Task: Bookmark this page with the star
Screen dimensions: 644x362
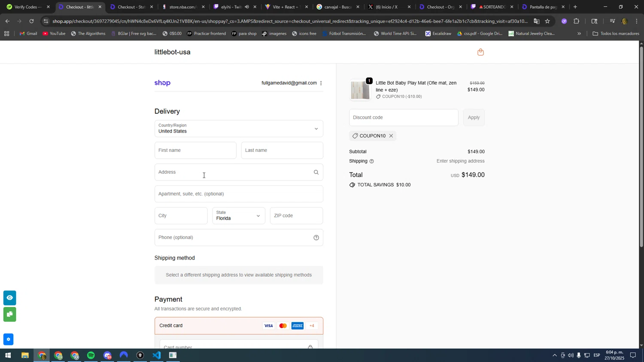Action: (x=547, y=21)
